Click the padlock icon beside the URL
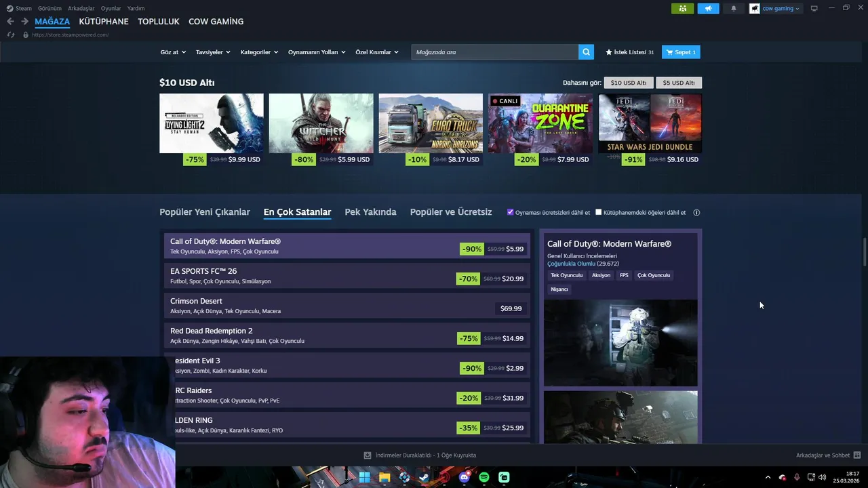The image size is (868, 488). (25, 35)
